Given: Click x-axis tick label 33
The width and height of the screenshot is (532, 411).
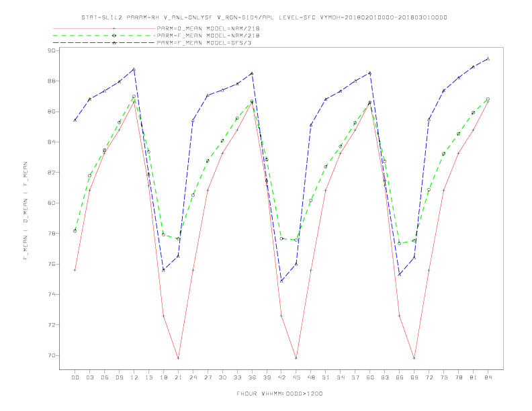Looking at the screenshot, I should click(237, 377).
